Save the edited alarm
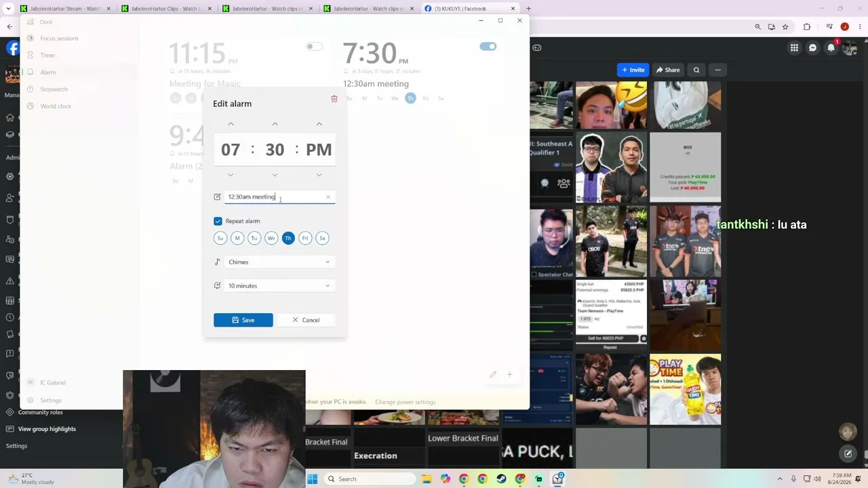Screen dimensions: 868x488 point(243,320)
